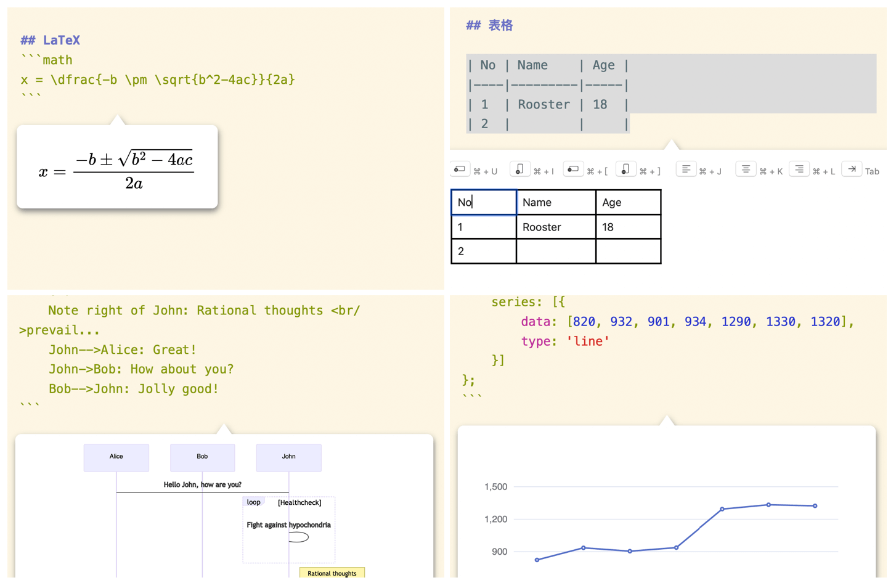Click the cell containing '2' in the rendered table
Image resolution: width=896 pixels, height=588 pixels.
pyautogui.click(x=484, y=251)
